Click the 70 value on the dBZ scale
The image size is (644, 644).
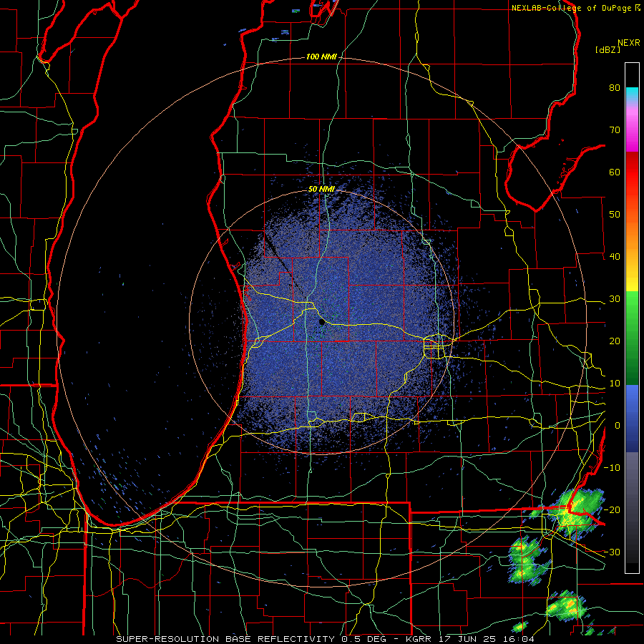point(615,130)
